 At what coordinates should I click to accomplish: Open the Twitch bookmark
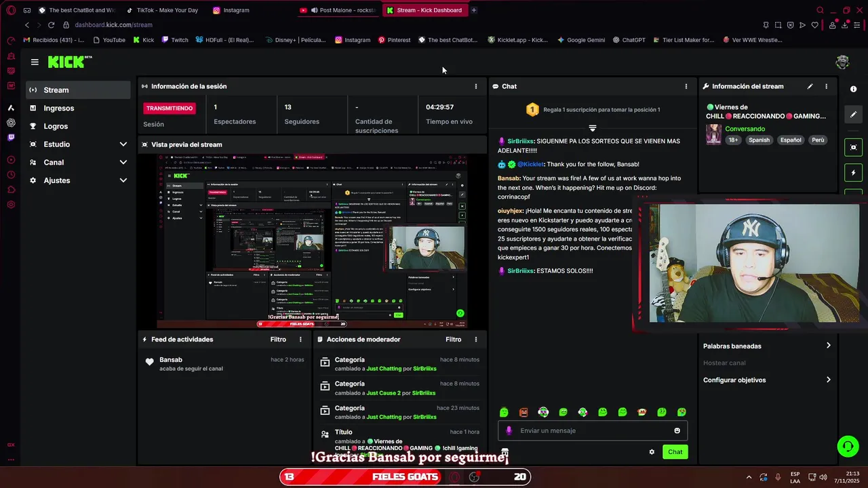click(175, 40)
